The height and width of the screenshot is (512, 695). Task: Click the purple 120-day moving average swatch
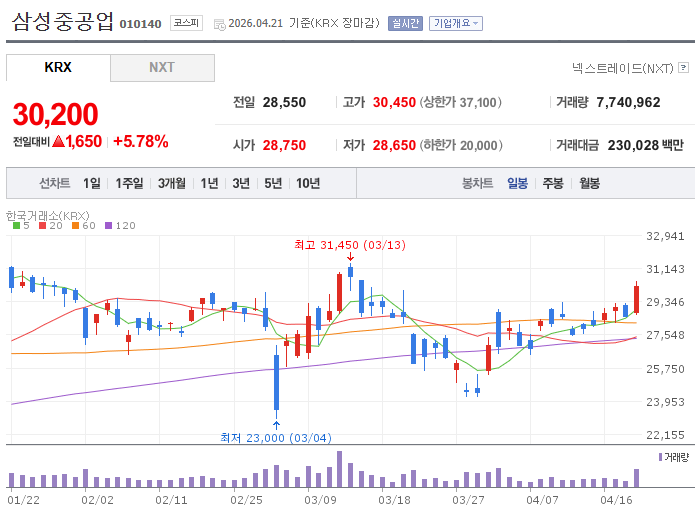[x=109, y=226]
